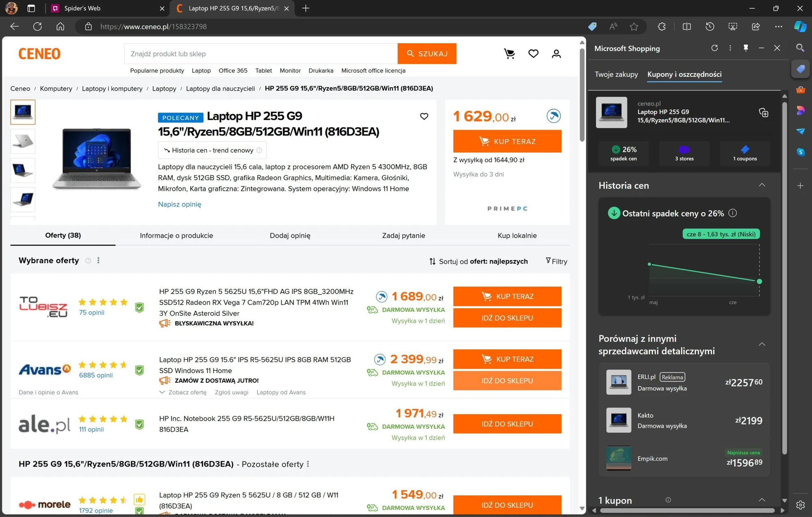Open the Kup lokalnie tab
The image size is (812, 517).
(x=517, y=236)
